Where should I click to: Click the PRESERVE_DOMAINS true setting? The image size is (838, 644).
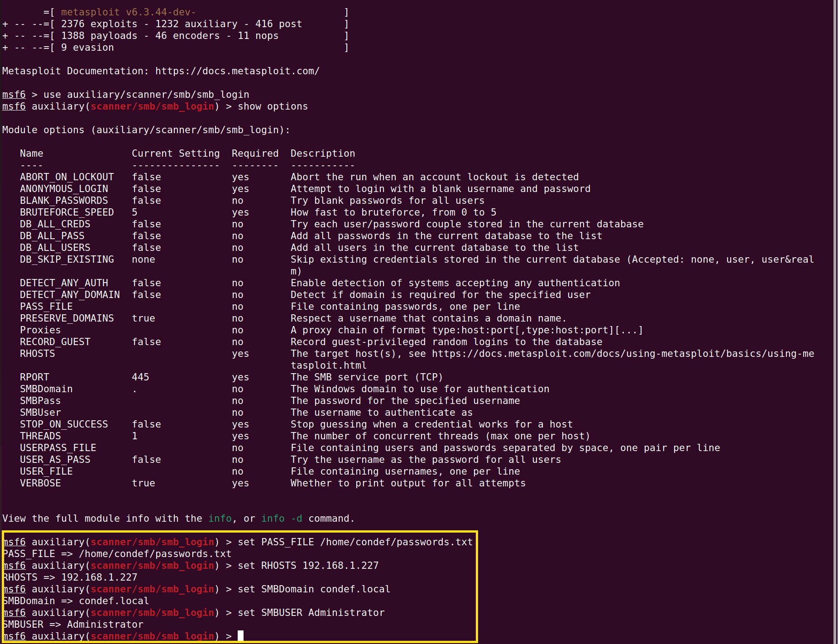pyautogui.click(x=143, y=318)
